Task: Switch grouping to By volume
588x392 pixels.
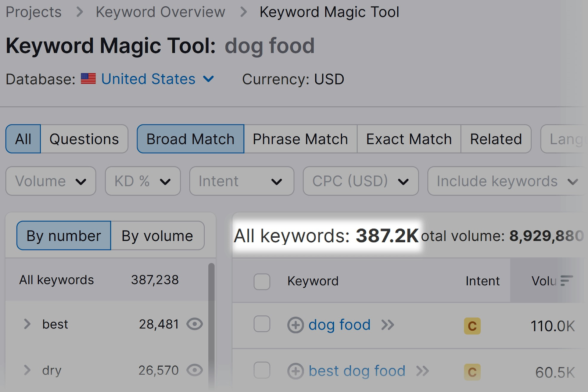Action: [157, 236]
